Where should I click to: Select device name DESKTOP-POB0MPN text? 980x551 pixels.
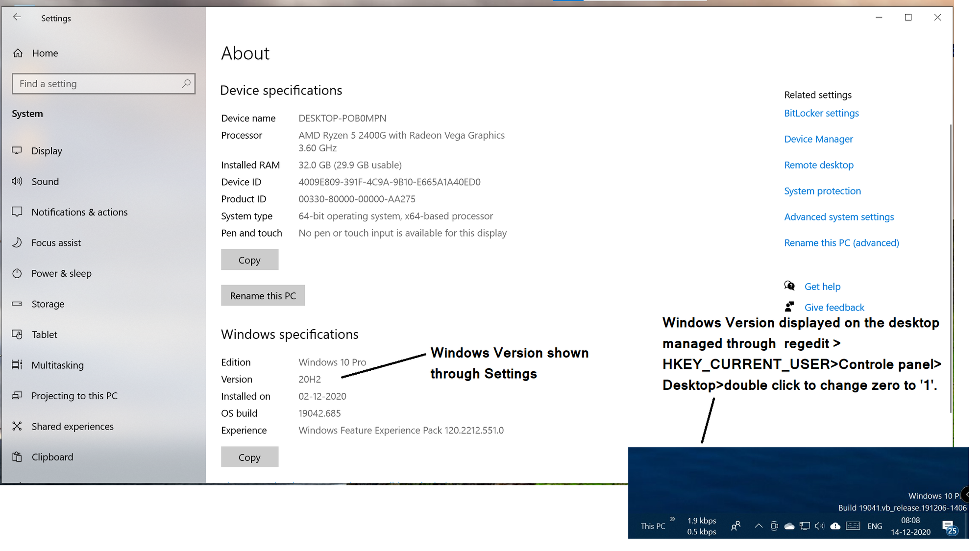tap(342, 118)
